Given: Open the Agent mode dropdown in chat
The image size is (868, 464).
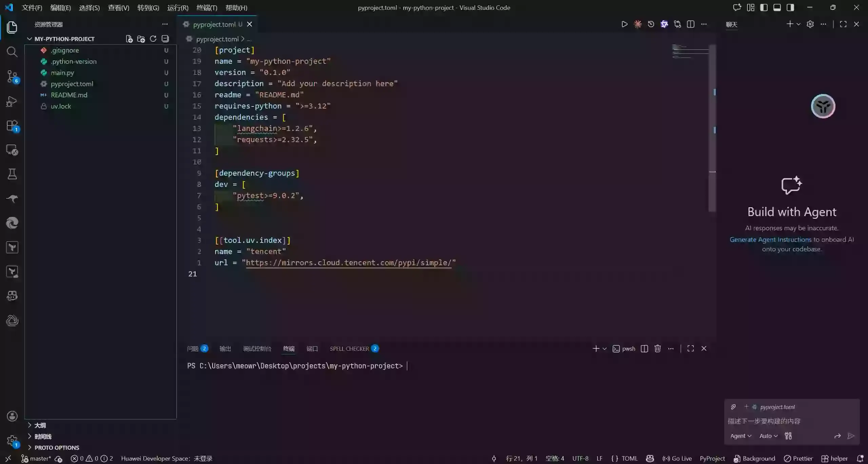Looking at the screenshot, I should [741, 436].
